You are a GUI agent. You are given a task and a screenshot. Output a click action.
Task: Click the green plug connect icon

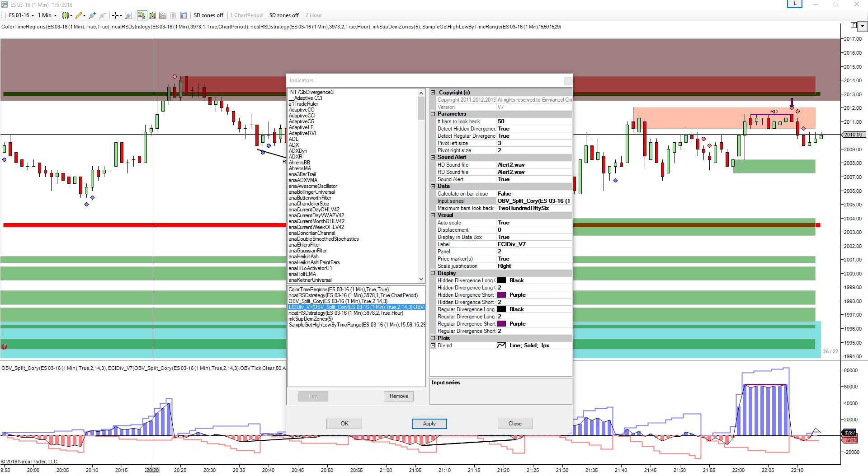coord(92,15)
